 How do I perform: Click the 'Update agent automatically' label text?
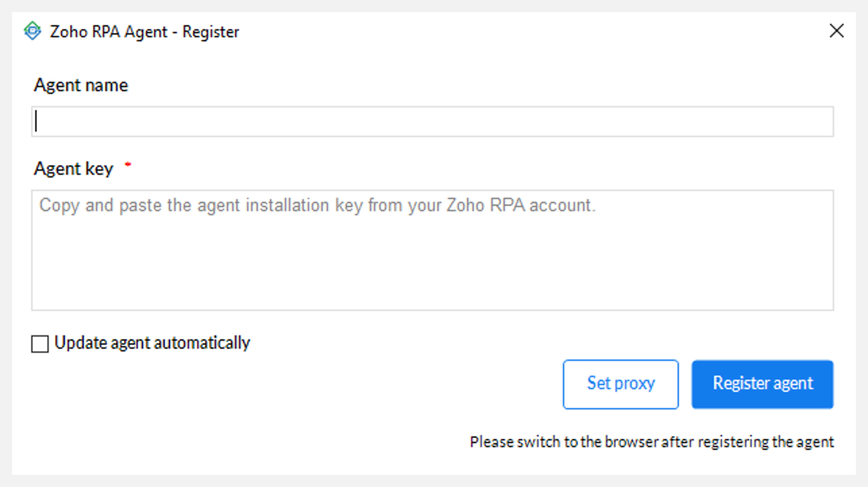152,343
